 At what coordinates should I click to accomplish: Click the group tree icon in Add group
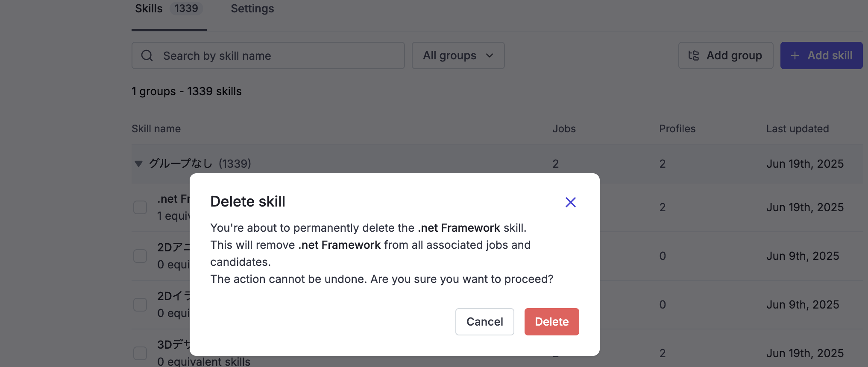[694, 55]
